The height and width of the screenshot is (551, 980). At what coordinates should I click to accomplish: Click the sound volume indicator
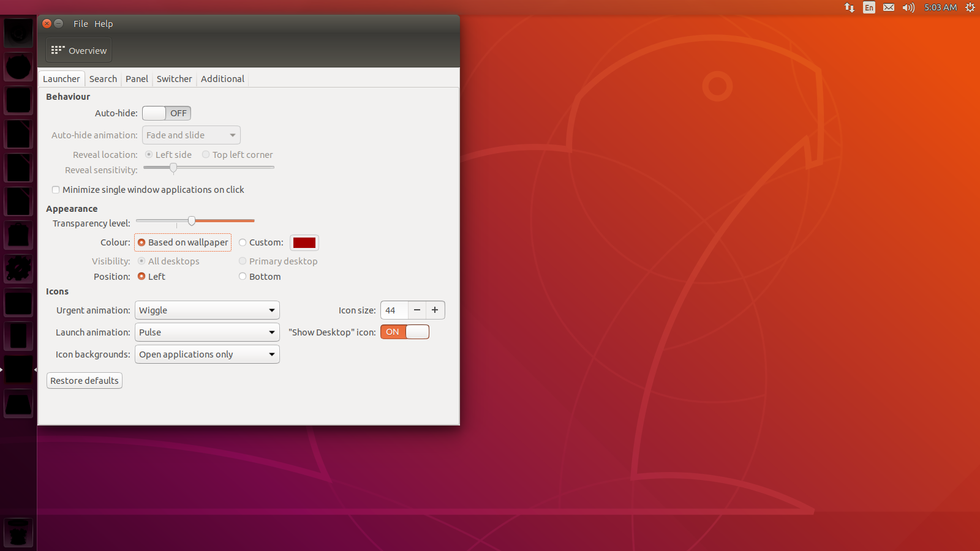908,7
